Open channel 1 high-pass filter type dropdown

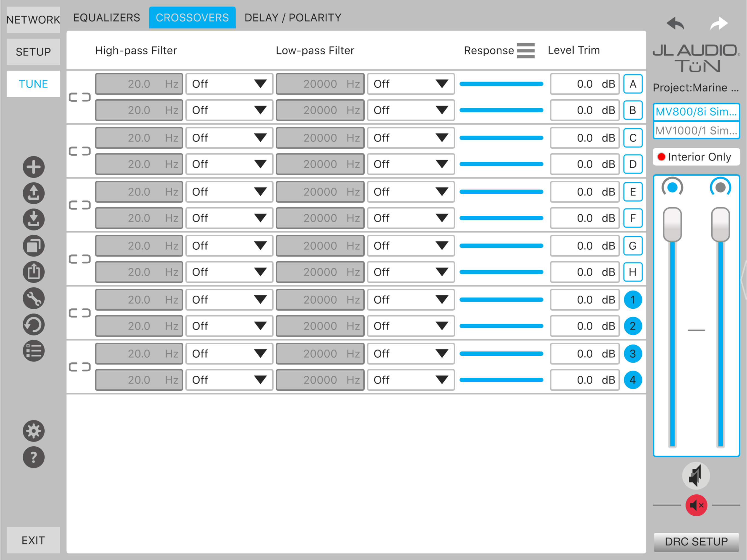pos(229,300)
